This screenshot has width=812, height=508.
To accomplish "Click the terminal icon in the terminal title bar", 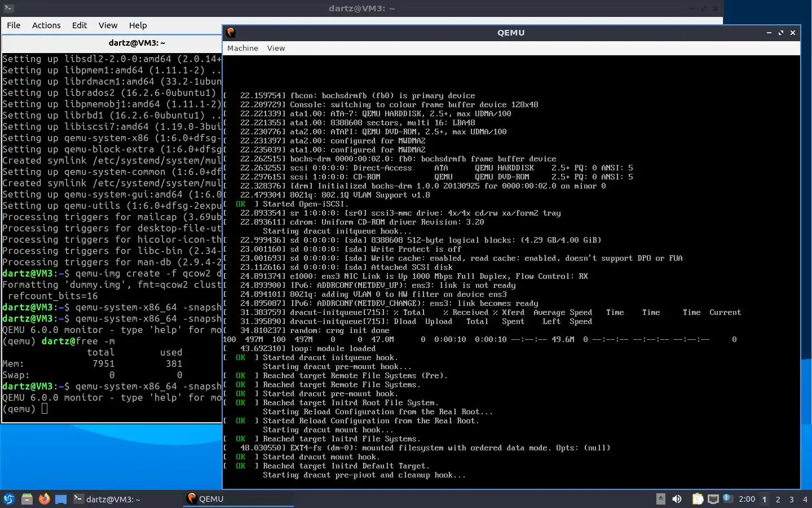I will [x=7, y=8].
